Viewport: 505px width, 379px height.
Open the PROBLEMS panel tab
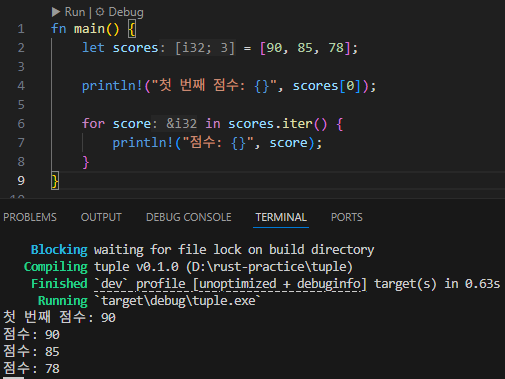[x=30, y=217]
